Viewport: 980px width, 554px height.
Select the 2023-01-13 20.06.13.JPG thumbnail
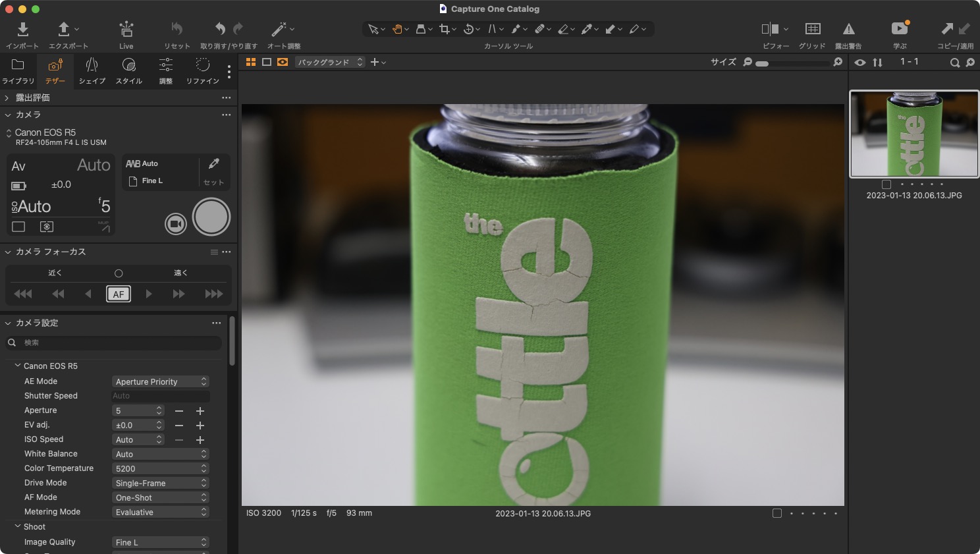tap(914, 134)
